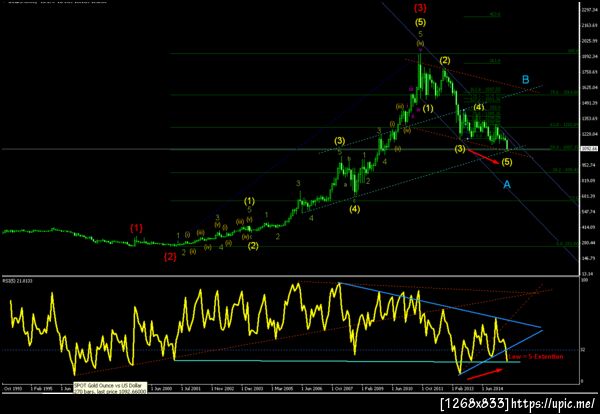Image resolution: width=600 pixels, height=414 pixels.
Task: Click the 1 Jun 2006 date label
Action: 312,388
